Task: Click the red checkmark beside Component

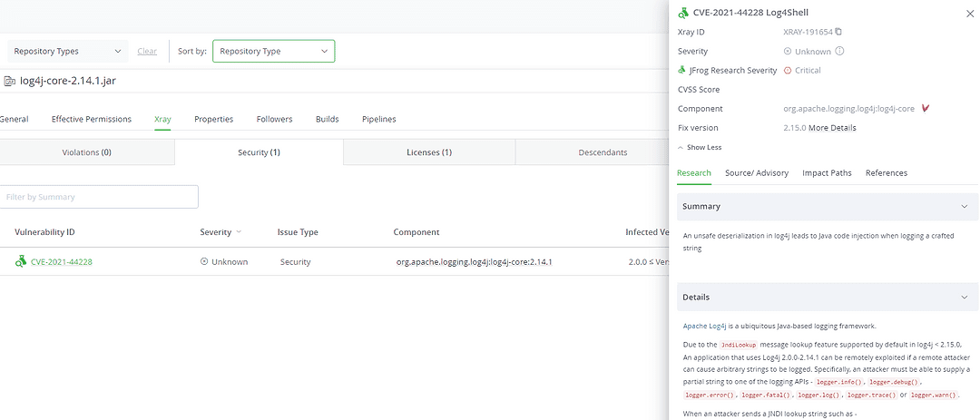Action: (925, 109)
